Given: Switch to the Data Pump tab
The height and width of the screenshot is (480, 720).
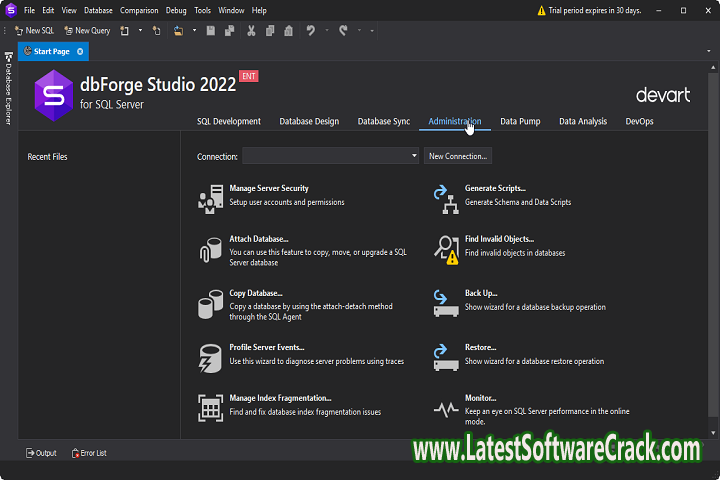Looking at the screenshot, I should tap(520, 121).
